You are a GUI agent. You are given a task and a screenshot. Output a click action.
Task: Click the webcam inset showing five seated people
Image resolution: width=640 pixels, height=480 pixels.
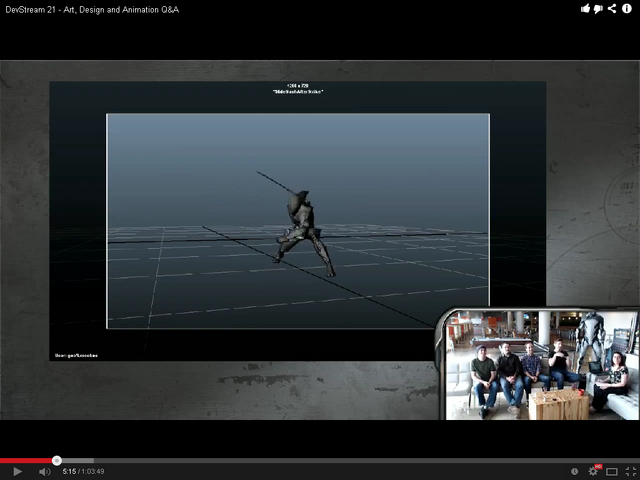coord(541,365)
